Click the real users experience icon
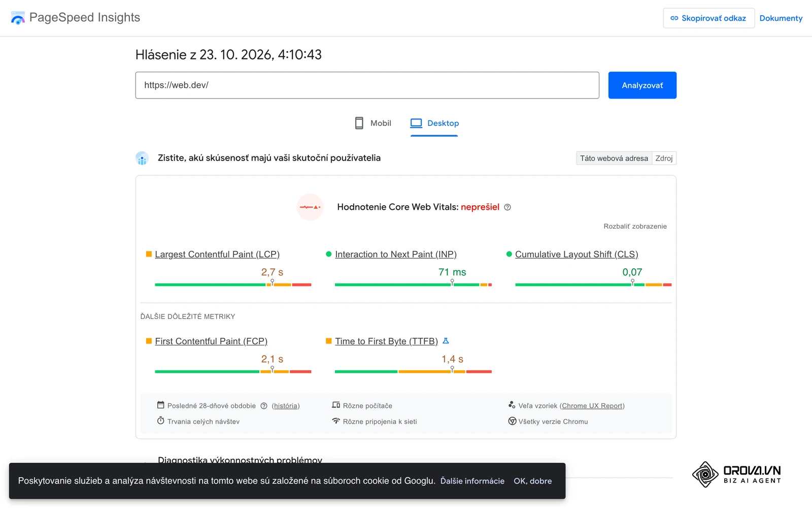Image resolution: width=812 pixels, height=508 pixels. click(142, 158)
